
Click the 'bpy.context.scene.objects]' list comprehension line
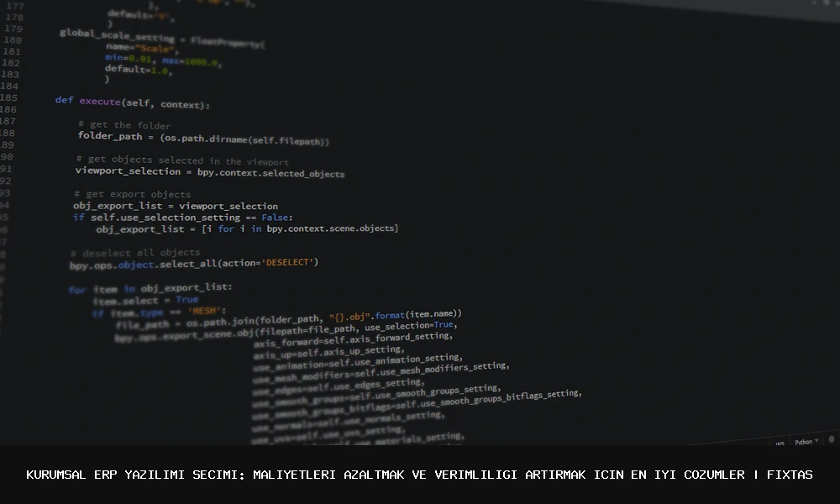pyautogui.click(x=247, y=228)
